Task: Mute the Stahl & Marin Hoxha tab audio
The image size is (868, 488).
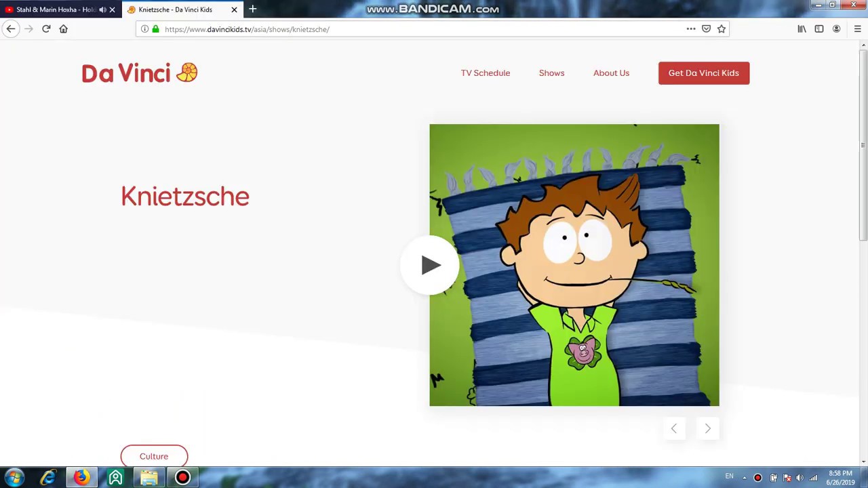Action: pyautogui.click(x=102, y=9)
